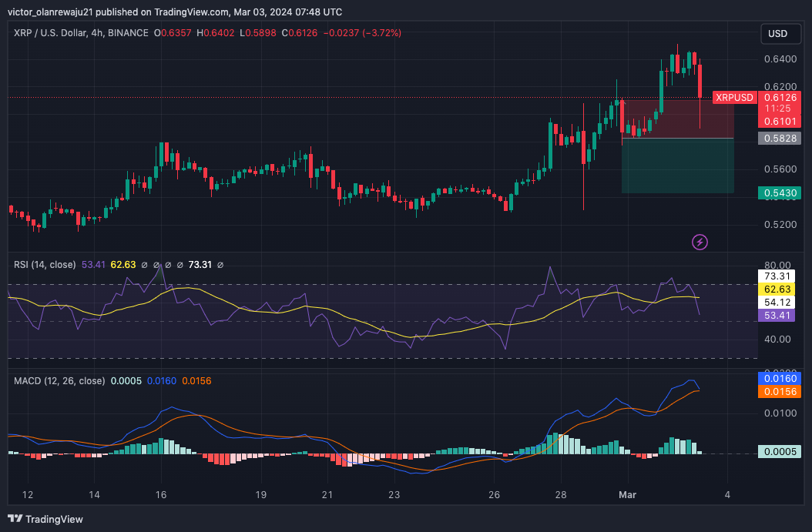Screen dimensions: 812x532
Task: Click the 54.12 RSI axis label
Action: click(777, 303)
